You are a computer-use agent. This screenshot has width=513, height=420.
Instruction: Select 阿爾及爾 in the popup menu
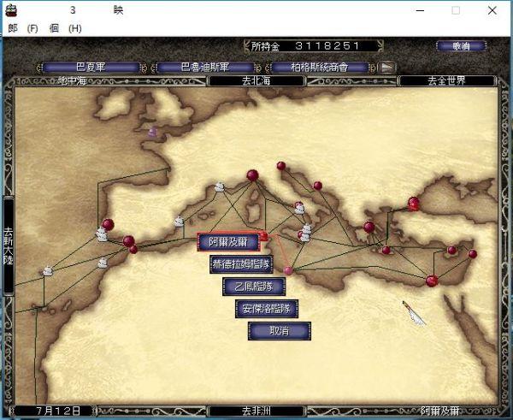pos(228,242)
